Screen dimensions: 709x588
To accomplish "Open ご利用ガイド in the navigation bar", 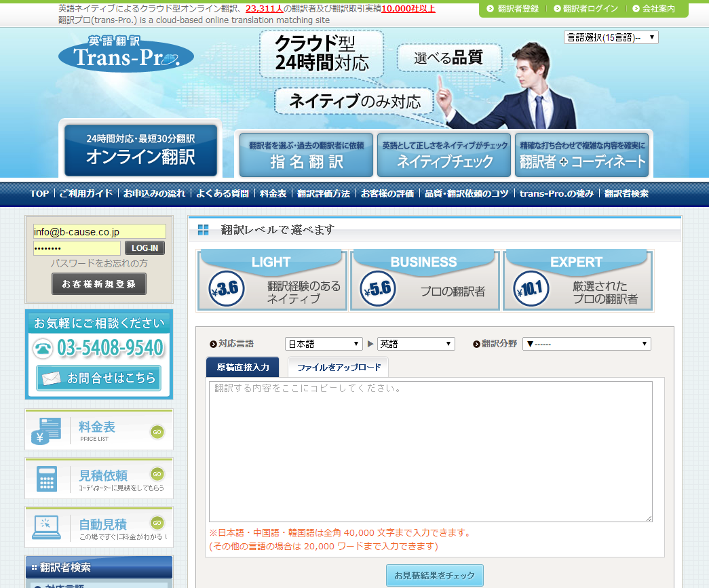I will 86,194.
